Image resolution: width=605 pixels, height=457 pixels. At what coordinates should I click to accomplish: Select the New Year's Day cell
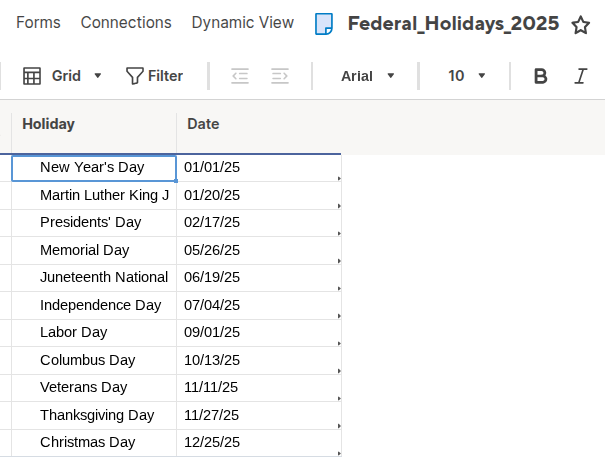94,168
